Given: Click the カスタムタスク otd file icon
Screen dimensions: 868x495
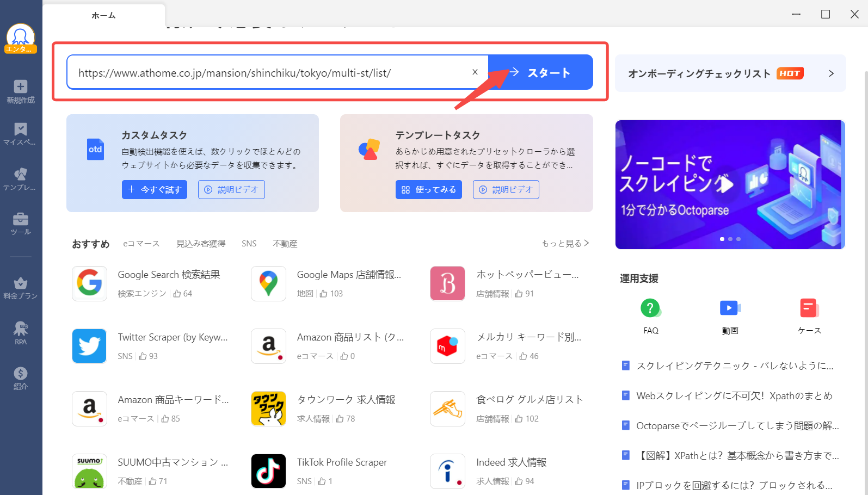Looking at the screenshot, I should (95, 150).
